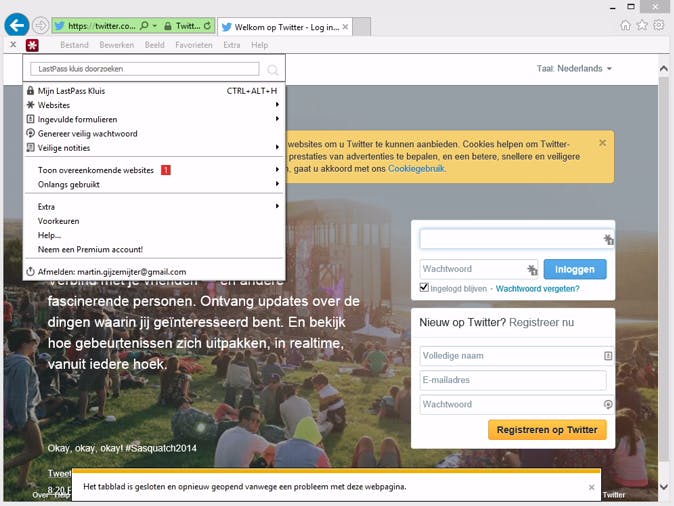This screenshot has height=506, width=674.
Task: Click the search magnifier in address bar
Action: click(x=144, y=26)
